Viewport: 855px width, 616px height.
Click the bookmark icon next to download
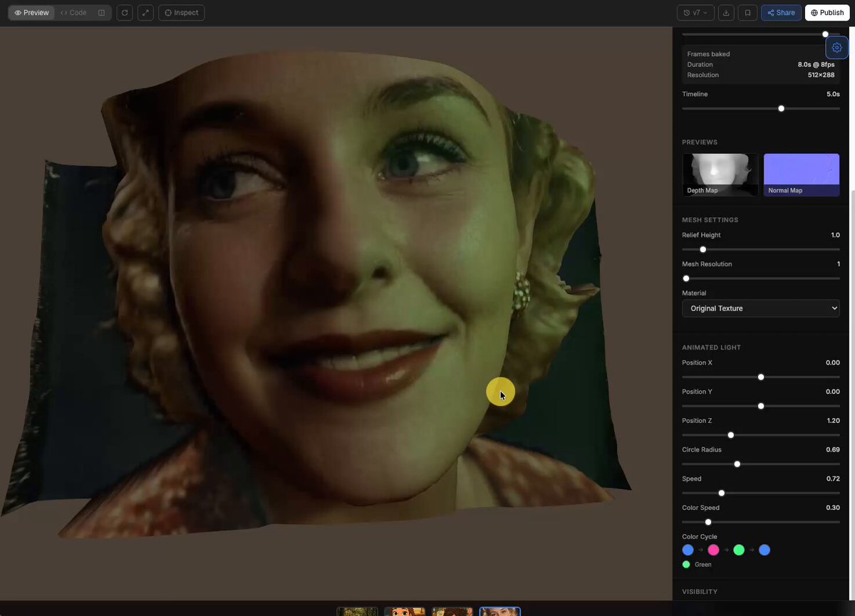click(747, 12)
